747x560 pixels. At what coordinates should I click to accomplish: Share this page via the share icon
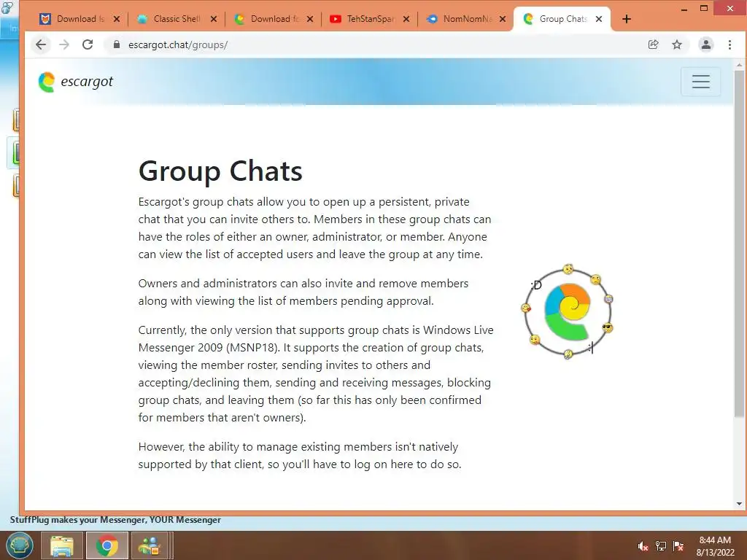tap(653, 44)
